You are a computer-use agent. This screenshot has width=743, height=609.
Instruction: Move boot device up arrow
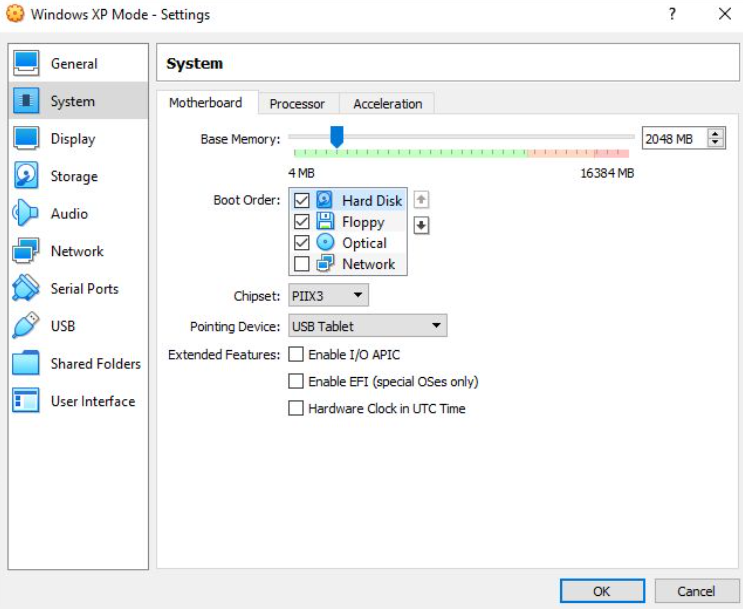click(421, 200)
